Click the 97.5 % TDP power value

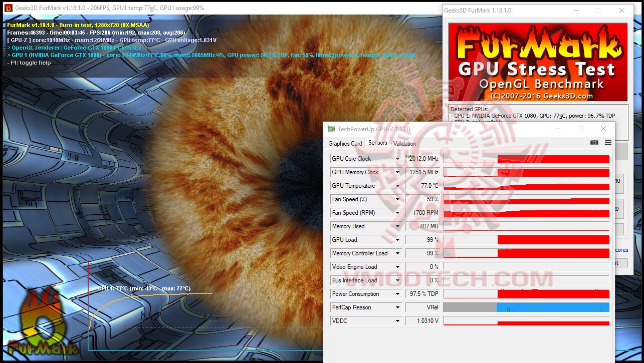422,294
